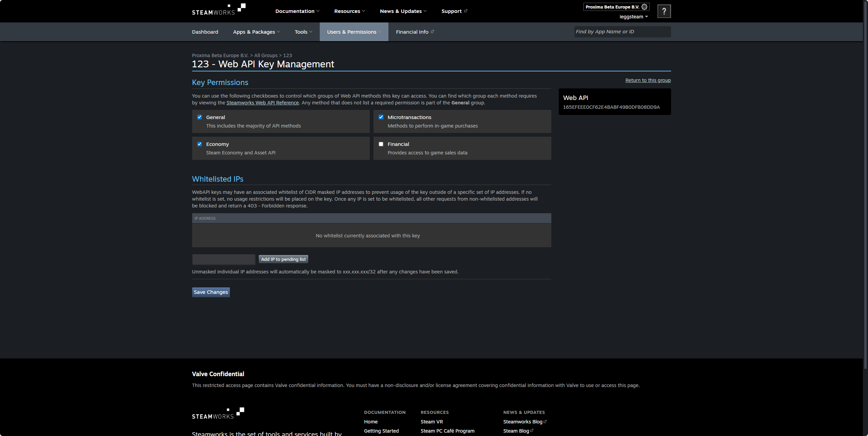Click Add IP to pending list
The height and width of the screenshot is (436, 868).
tap(283, 259)
